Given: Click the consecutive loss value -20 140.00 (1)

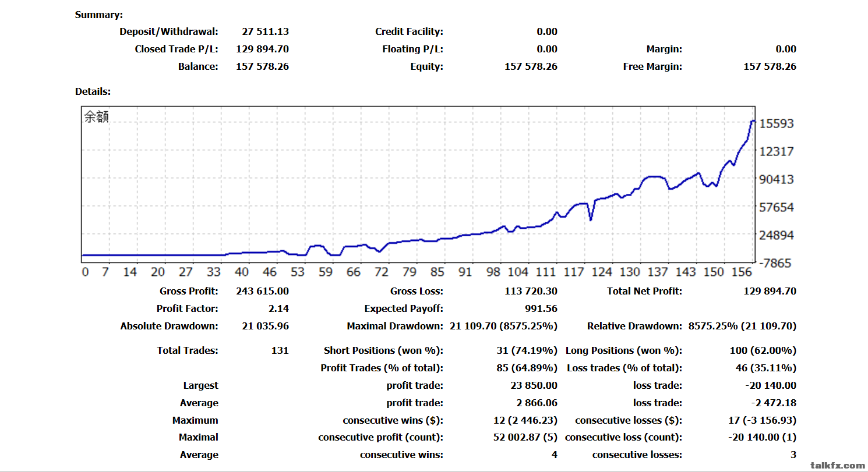Looking at the screenshot, I should point(763,437).
